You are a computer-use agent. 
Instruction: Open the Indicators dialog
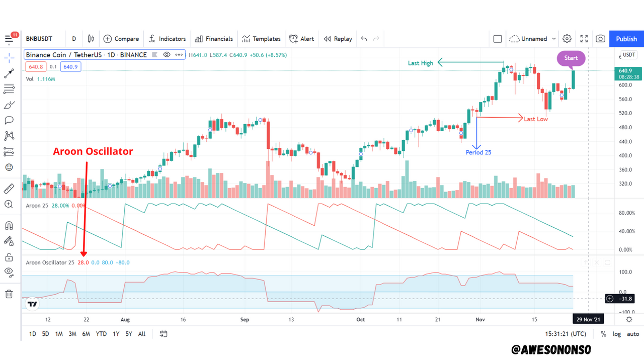(x=167, y=39)
